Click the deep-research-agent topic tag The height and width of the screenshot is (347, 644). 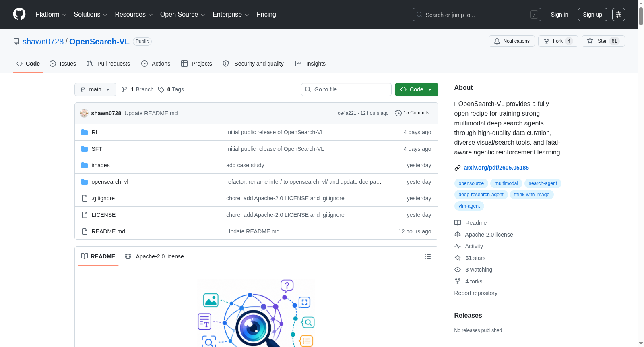click(x=481, y=195)
